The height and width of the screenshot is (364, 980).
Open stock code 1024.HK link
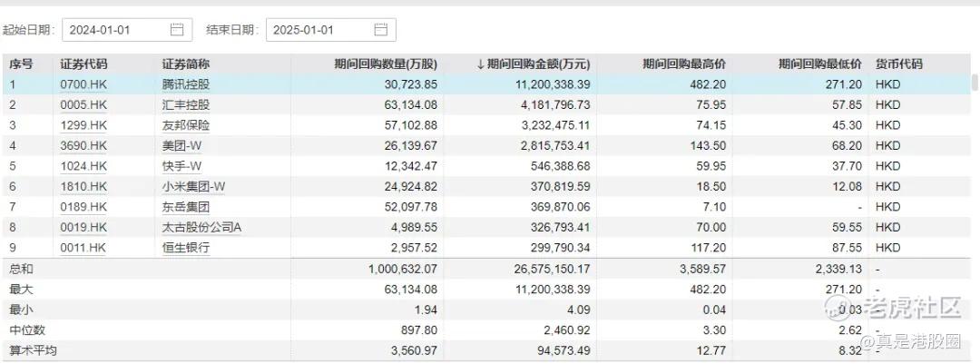point(83,166)
